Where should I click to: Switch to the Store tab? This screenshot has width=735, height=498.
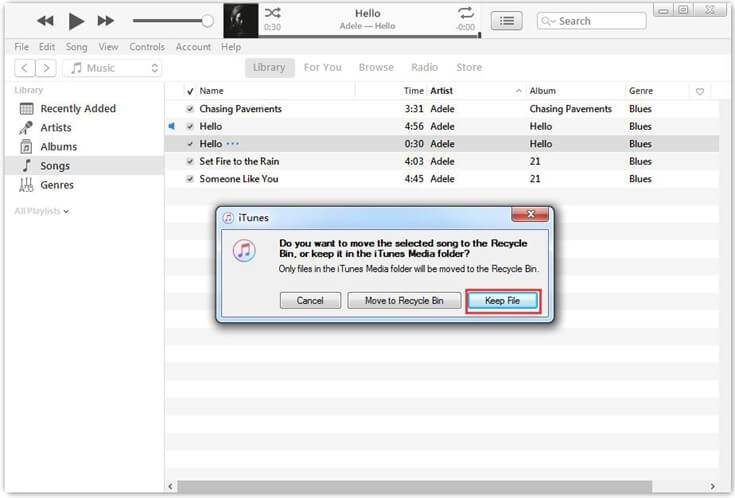pos(469,68)
